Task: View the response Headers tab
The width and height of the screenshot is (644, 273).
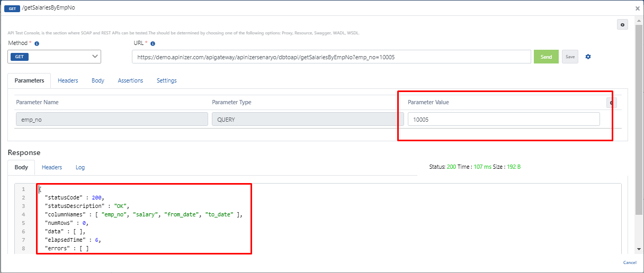Action: (x=52, y=167)
